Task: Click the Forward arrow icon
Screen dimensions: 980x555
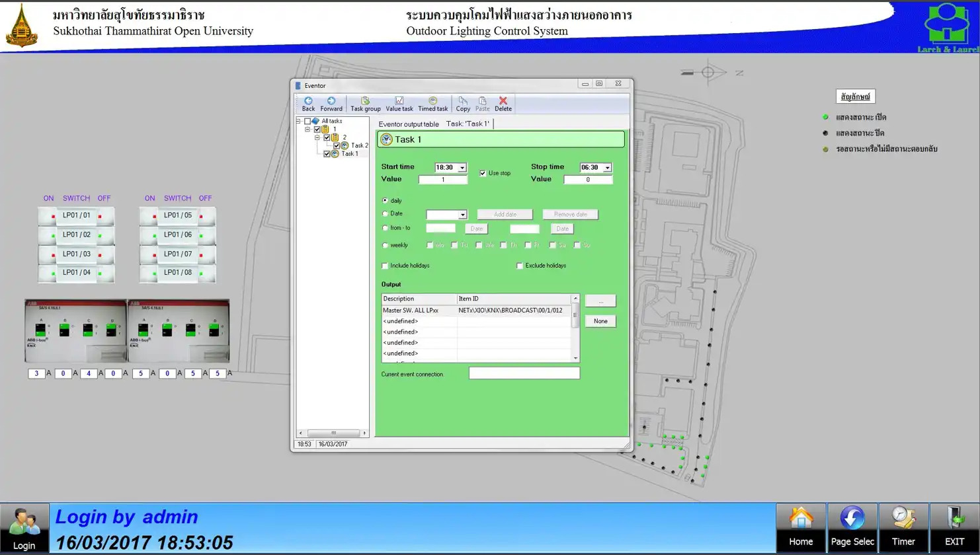Action: 331,104
